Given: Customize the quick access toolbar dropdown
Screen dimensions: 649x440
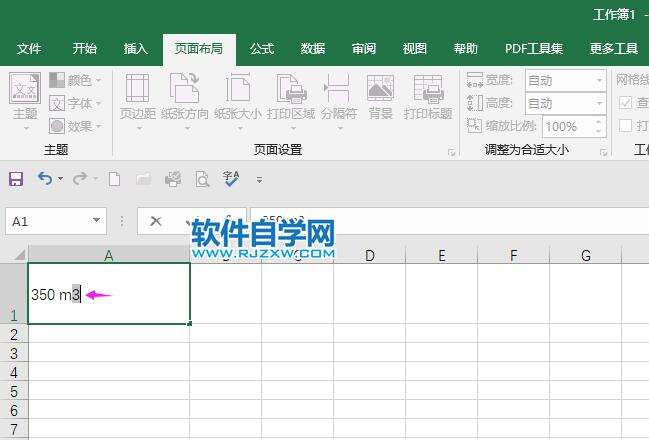Looking at the screenshot, I should pyautogui.click(x=259, y=180).
